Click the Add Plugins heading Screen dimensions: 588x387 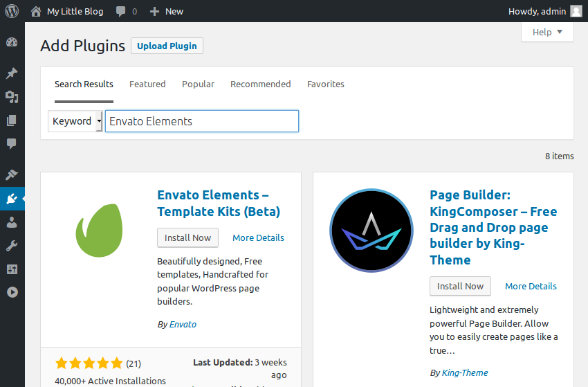(82, 46)
